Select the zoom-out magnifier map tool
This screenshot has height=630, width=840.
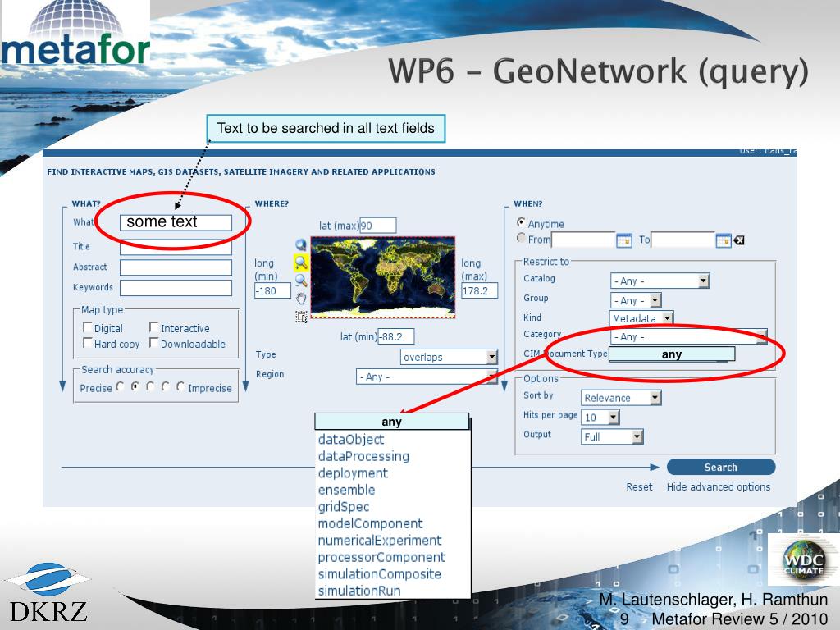point(301,281)
